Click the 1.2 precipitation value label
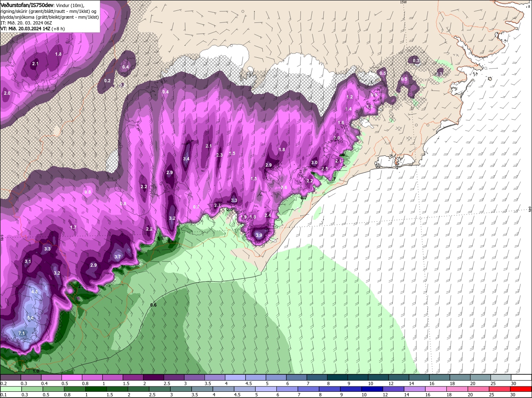Screen dimensions: 532x398 [x=350, y=97]
